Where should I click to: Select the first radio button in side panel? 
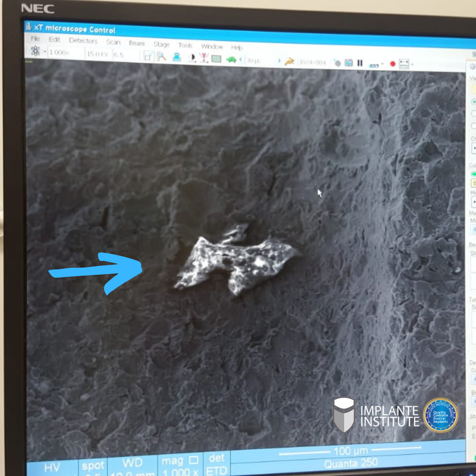(474, 101)
